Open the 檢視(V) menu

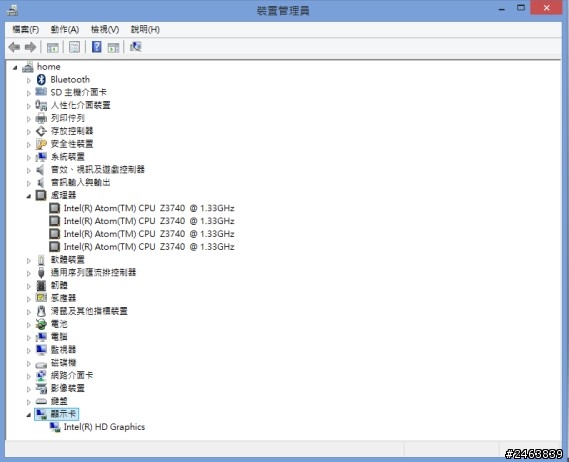click(x=105, y=29)
